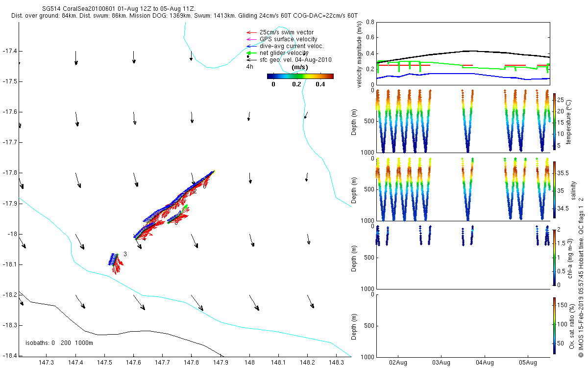Click the magenta GPS surface velocity arrow

pyautogui.click(x=251, y=39)
